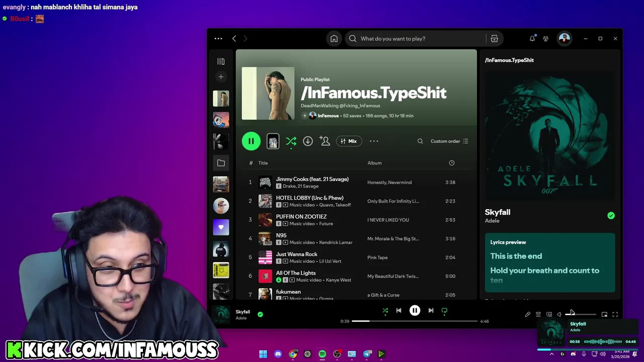Screen dimensions: 644x362
Task: Click the music video icon on the HOTEL LOBBY row
Action: click(285, 205)
